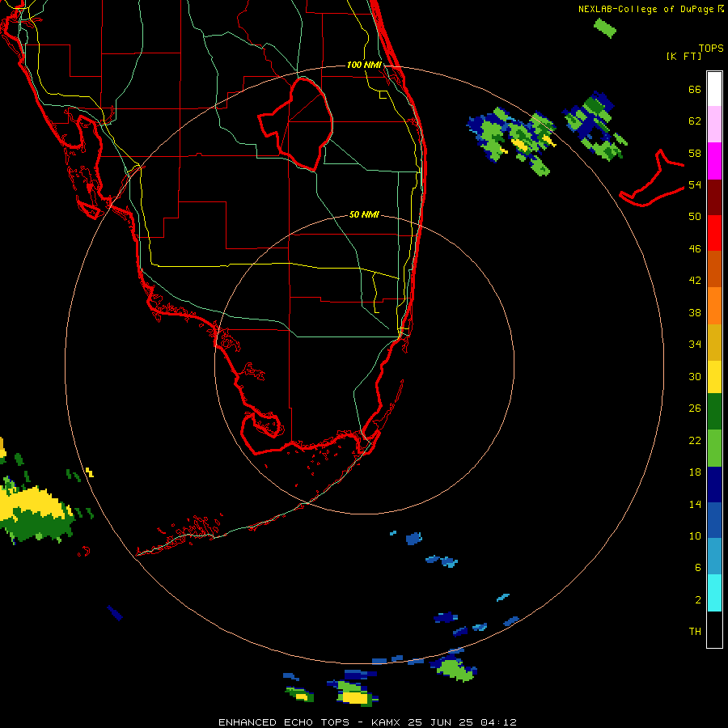Click the legend value '38'
This screenshot has width=728, height=728.
click(695, 312)
